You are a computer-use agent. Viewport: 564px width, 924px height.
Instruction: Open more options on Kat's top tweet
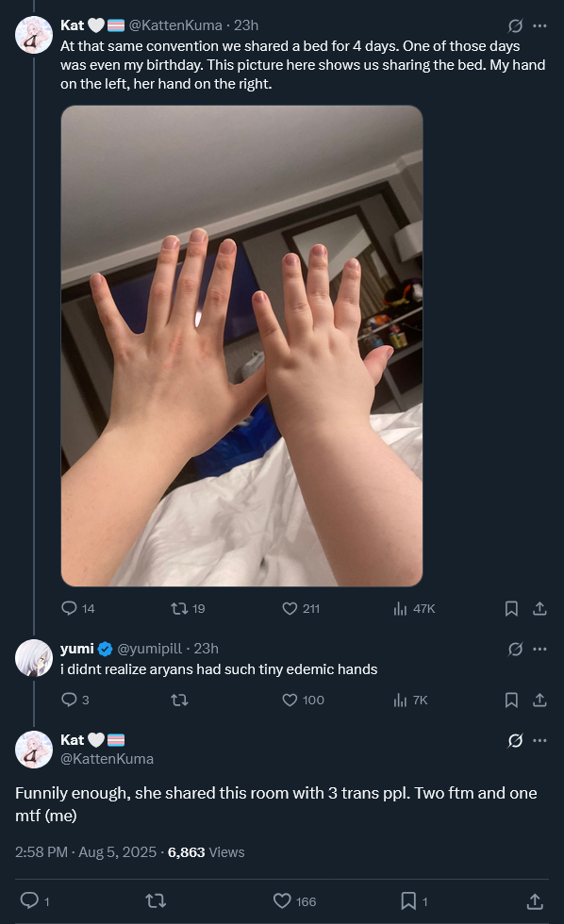[539, 26]
